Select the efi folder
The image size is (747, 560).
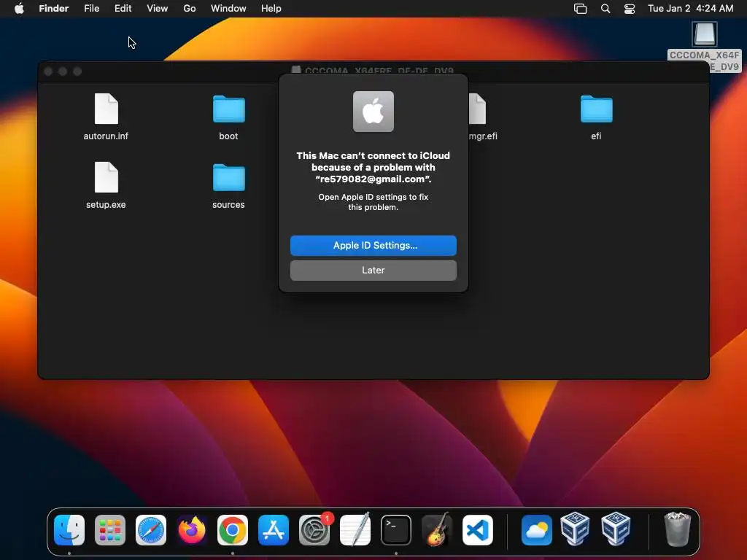(597, 109)
